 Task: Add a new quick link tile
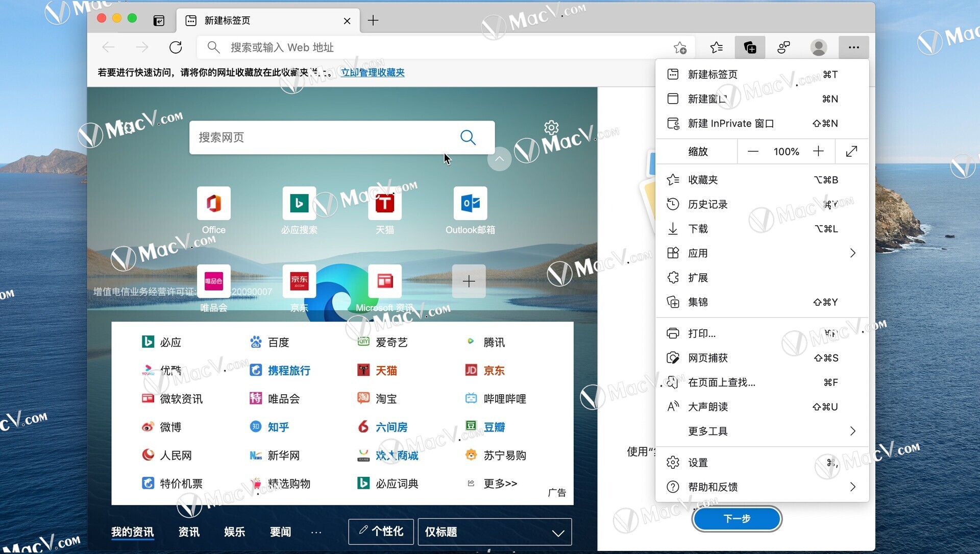coord(469,281)
